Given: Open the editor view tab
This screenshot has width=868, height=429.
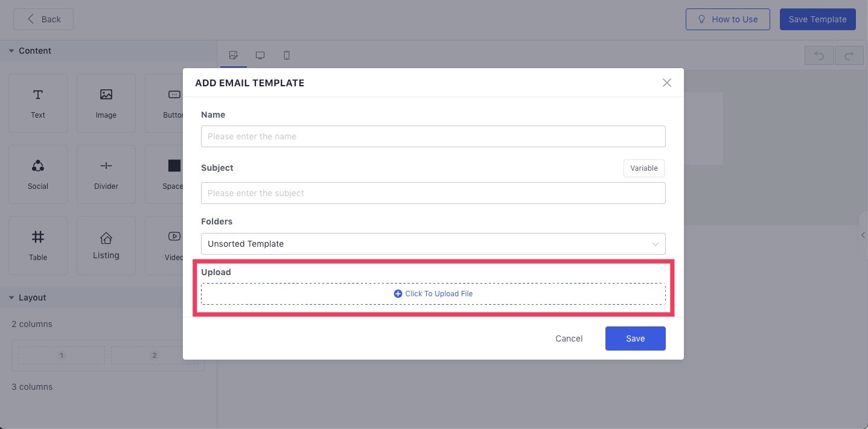Looking at the screenshot, I should pyautogui.click(x=234, y=55).
